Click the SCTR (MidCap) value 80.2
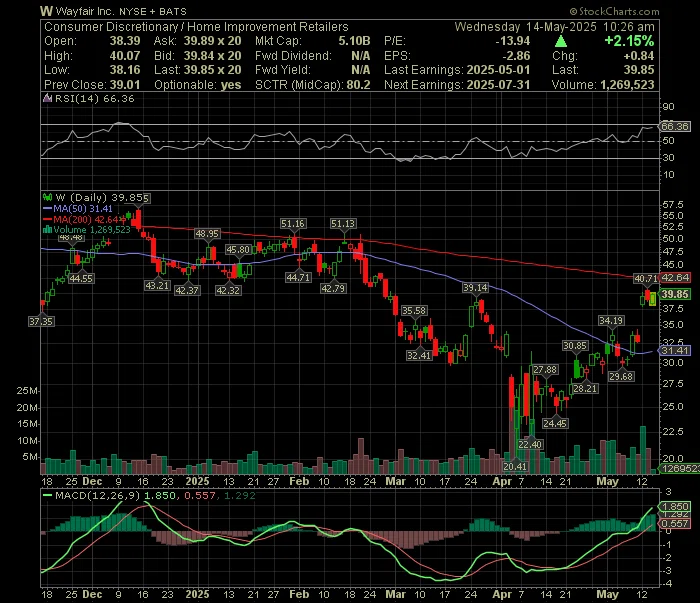Image resolution: width=700 pixels, height=603 pixels. point(358,85)
